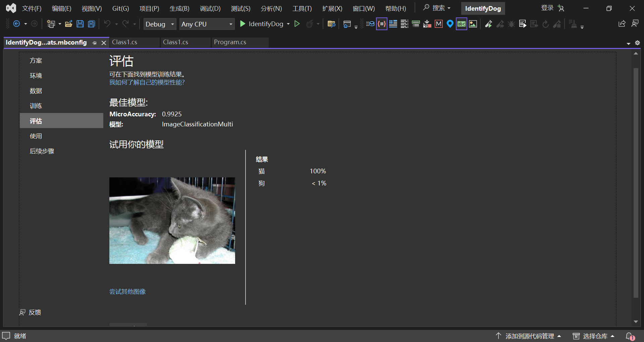Open the notifications bell in status bar
The width and height of the screenshot is (644, 342).
(630, 336)
